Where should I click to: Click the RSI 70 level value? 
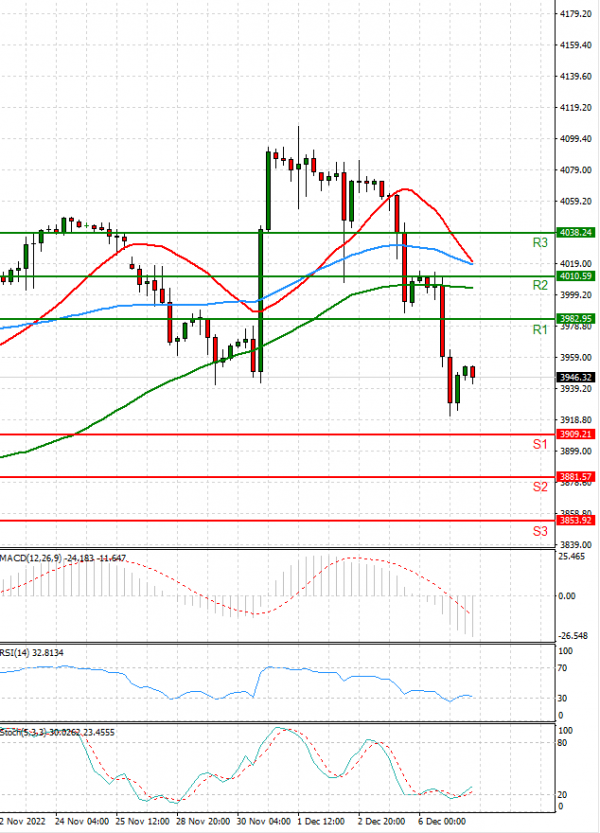coord(562,668)
